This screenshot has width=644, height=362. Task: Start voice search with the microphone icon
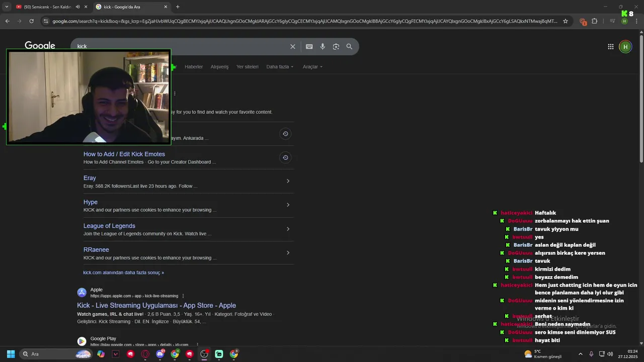tap(323, 46)
